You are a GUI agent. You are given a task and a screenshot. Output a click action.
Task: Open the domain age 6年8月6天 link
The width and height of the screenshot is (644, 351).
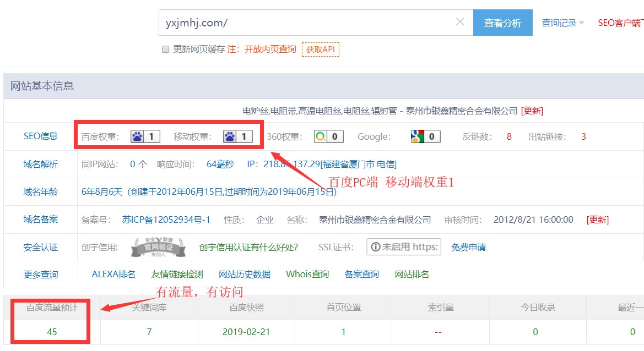click(x=209, y=192)
